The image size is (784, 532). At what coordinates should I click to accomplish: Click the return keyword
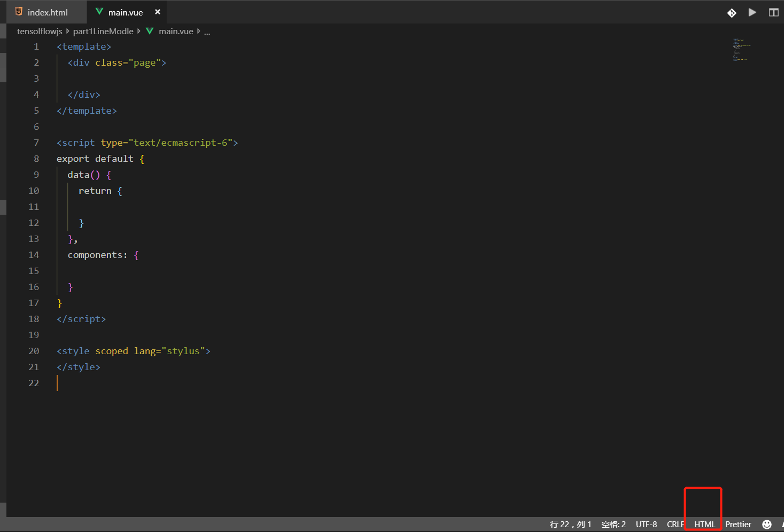coord(95,191)
